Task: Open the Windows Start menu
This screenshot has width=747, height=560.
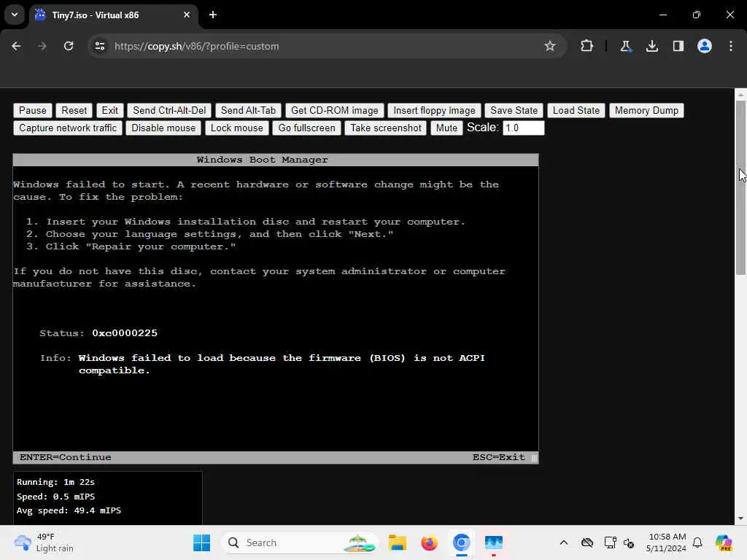Action: pyautogui.click(x=201, y=542)
